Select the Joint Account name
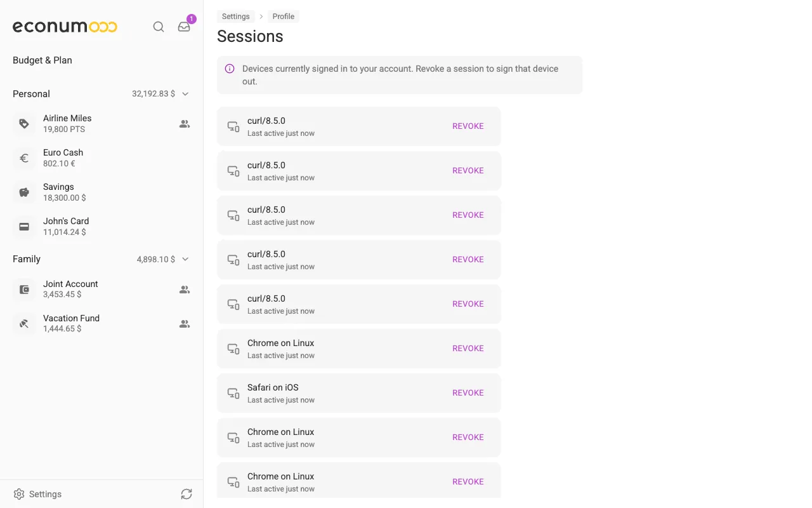Image resolution: width=812 pixels, height=508 pixels. coord(70,284)
